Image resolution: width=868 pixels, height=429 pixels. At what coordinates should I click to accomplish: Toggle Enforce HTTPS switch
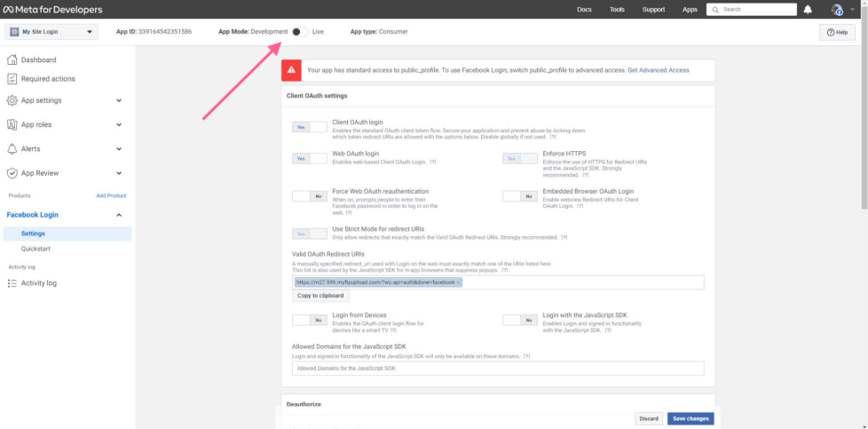(520, 158)
